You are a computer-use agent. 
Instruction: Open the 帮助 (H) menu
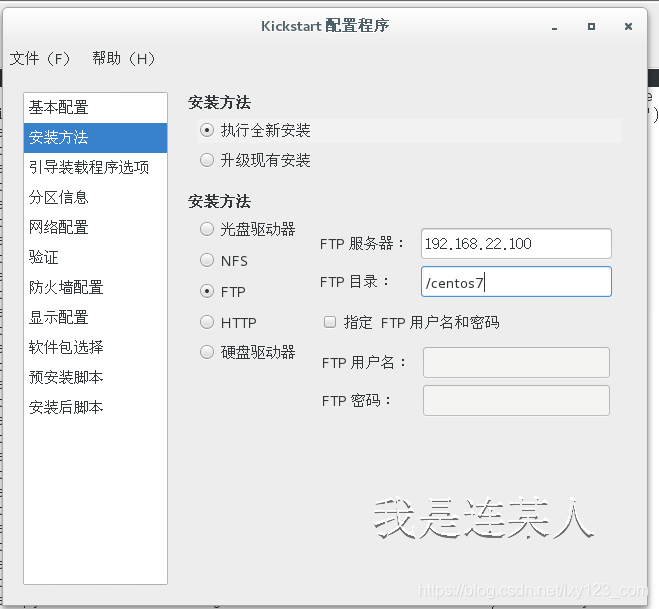coord(124,58)
